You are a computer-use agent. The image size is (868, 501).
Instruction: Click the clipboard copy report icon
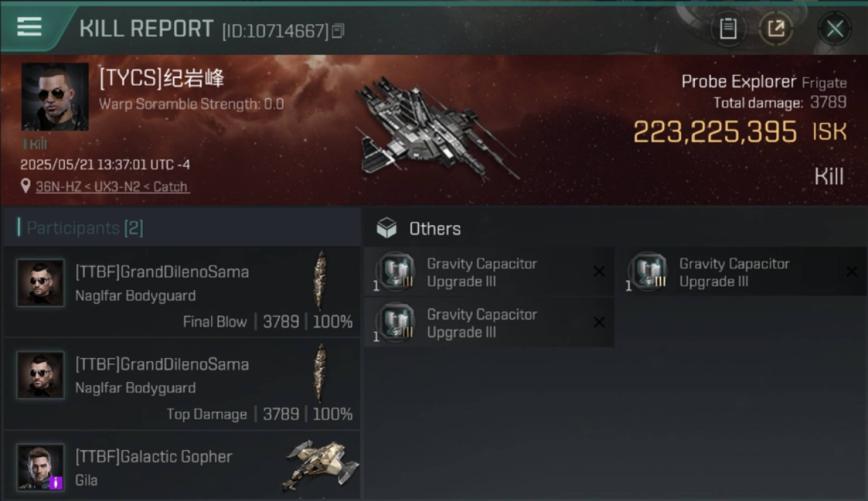click(728, 29)
